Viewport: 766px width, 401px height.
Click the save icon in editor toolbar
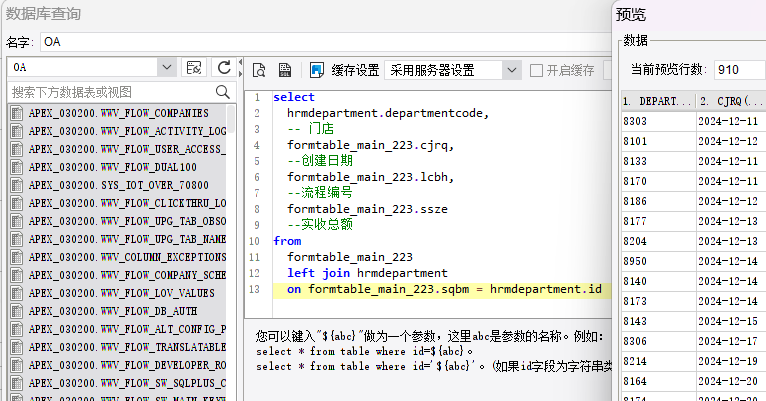pyautogui.click(x=285, y=70)
